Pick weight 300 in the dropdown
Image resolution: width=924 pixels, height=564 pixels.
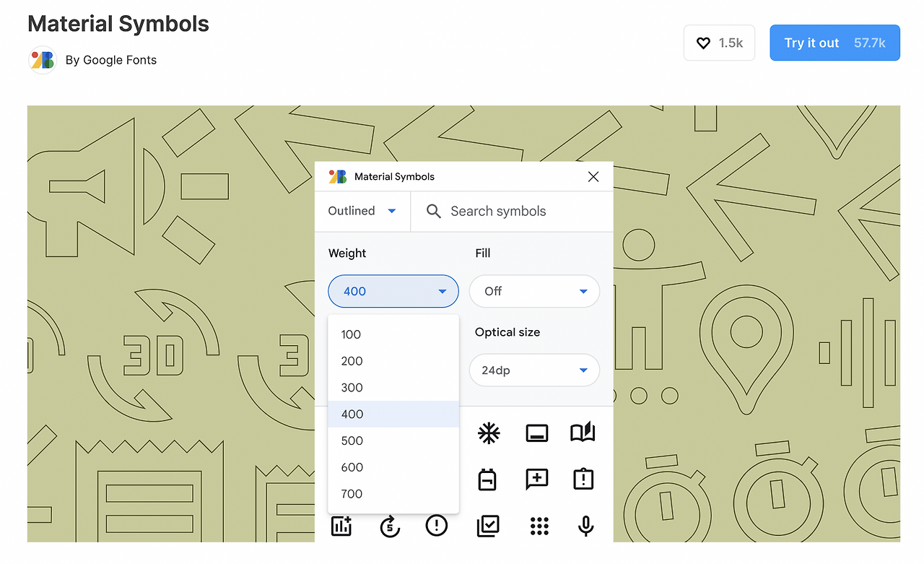(393, 388)
